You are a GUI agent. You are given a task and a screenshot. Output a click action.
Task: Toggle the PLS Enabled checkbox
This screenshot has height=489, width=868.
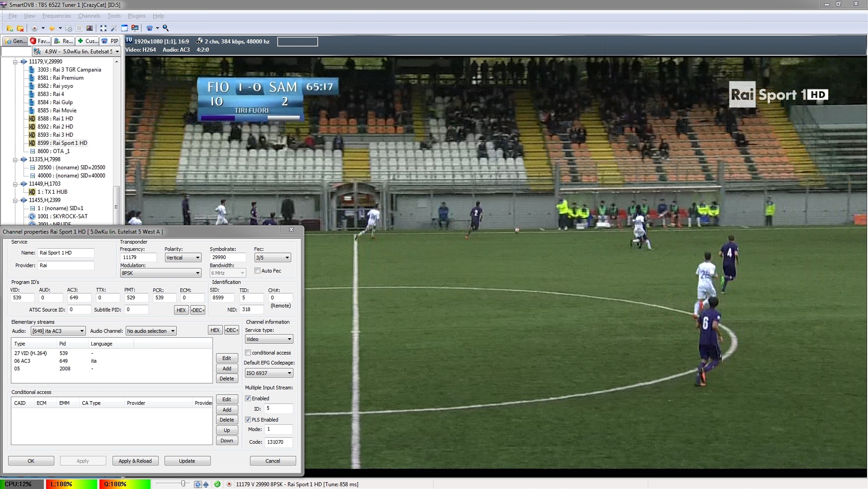point(248,420)
